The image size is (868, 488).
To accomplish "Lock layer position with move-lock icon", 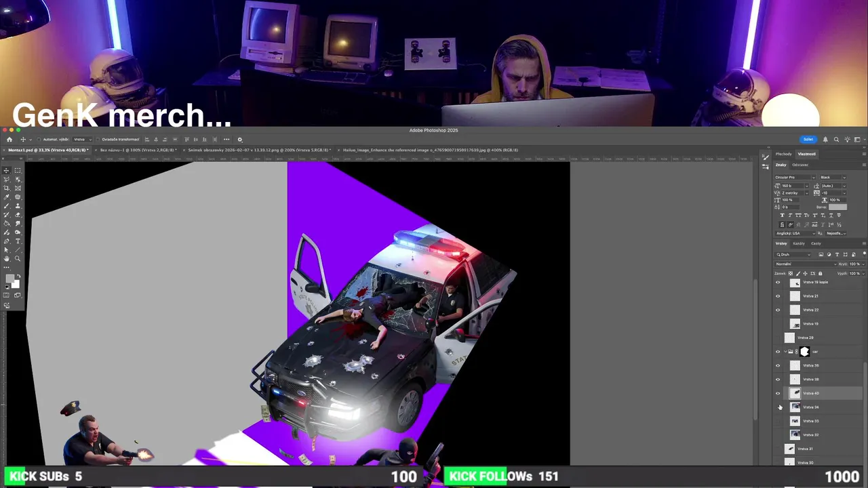I will 805,273.
